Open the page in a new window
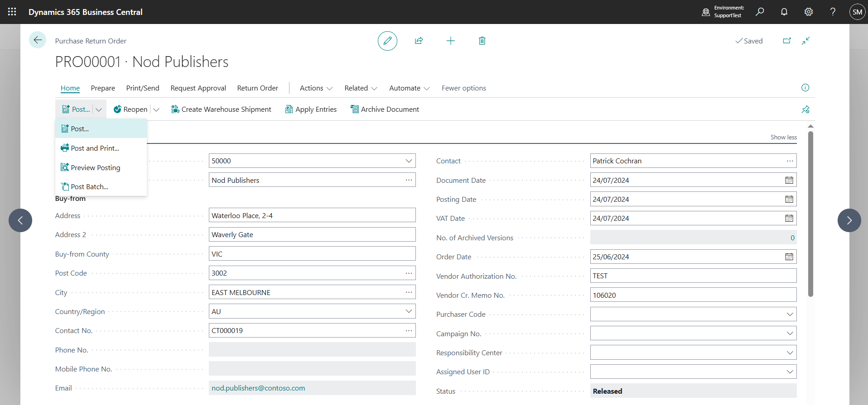Viewport: 868px width, 405px height. pyautogui.click(x=787, y=41)
